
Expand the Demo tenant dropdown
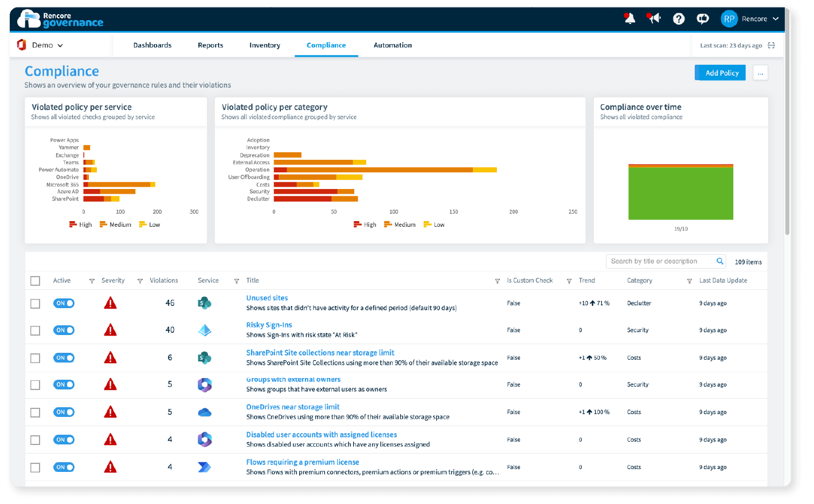click(x=40, y=45)
